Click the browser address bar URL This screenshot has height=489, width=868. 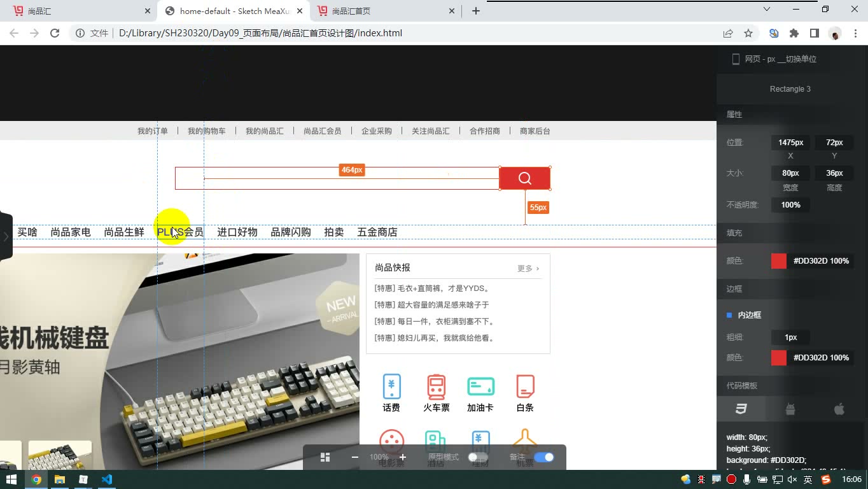pos(260,33)
